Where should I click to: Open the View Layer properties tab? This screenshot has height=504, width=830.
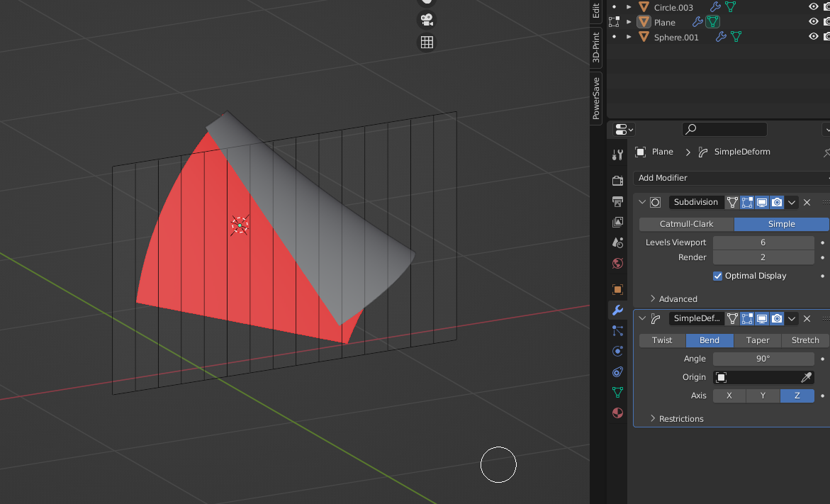(617, 222)
